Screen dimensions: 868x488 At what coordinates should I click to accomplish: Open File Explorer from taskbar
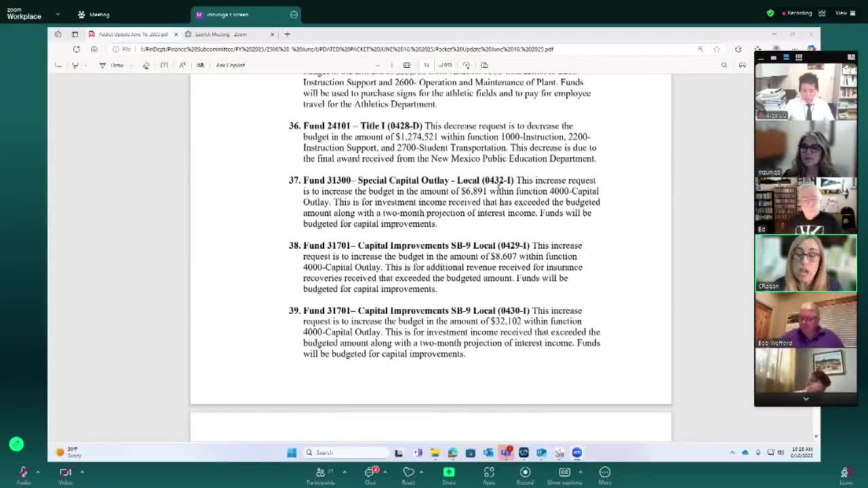click(435, 453)
